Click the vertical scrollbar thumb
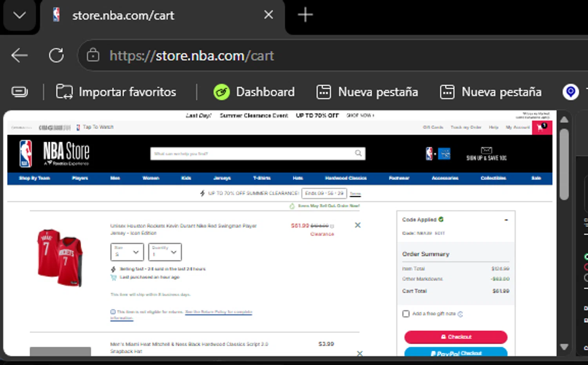Screen dimensions: 588x365 click(x=564, y=164)
